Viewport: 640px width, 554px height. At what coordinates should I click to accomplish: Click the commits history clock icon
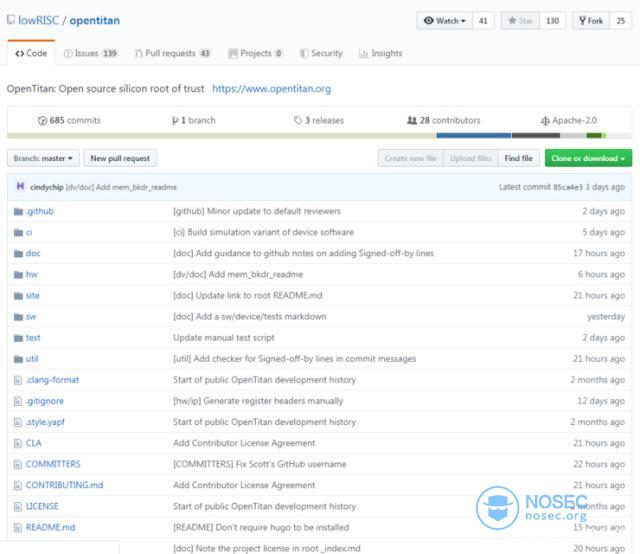click(x=42, y=121)
